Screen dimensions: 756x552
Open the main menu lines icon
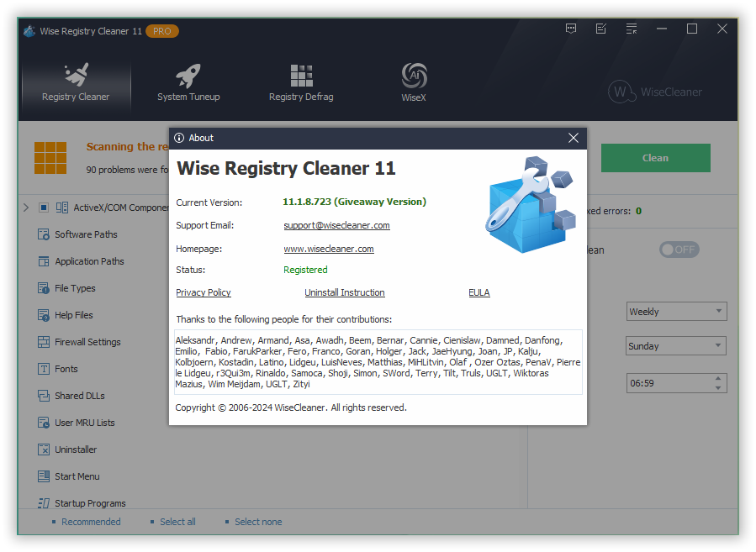[632, 29]
